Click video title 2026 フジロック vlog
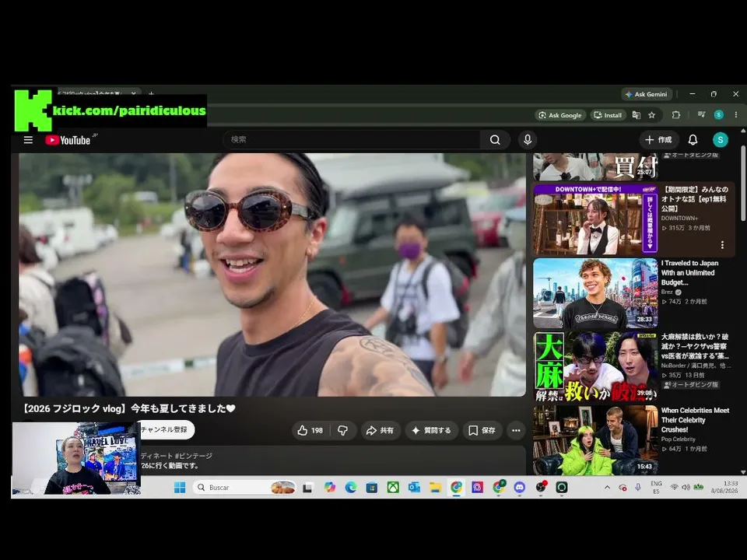 [128, 408]
